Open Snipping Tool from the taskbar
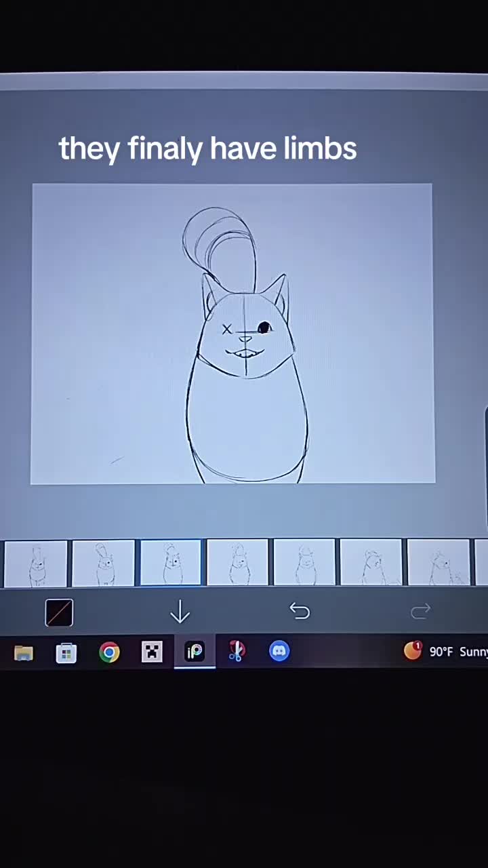The width and height of the screenshot is (488, 868). click(237, 651)
